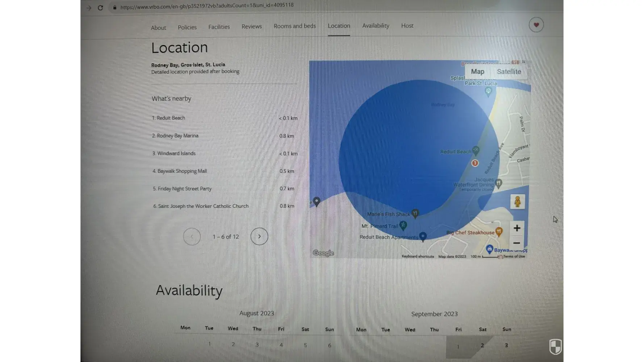
Task: Open the Reviews tab
Action: (252, 27)
